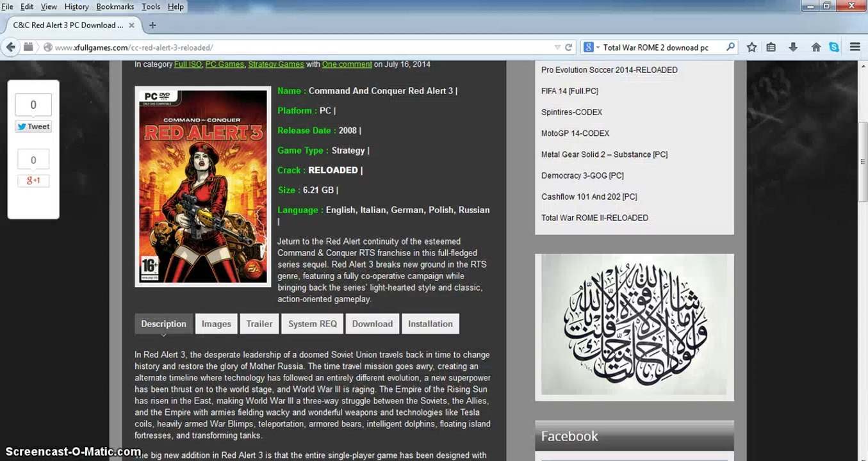The image size is (868, 461).
Task: Switch to the Images tab
Action: click(217, 324)
